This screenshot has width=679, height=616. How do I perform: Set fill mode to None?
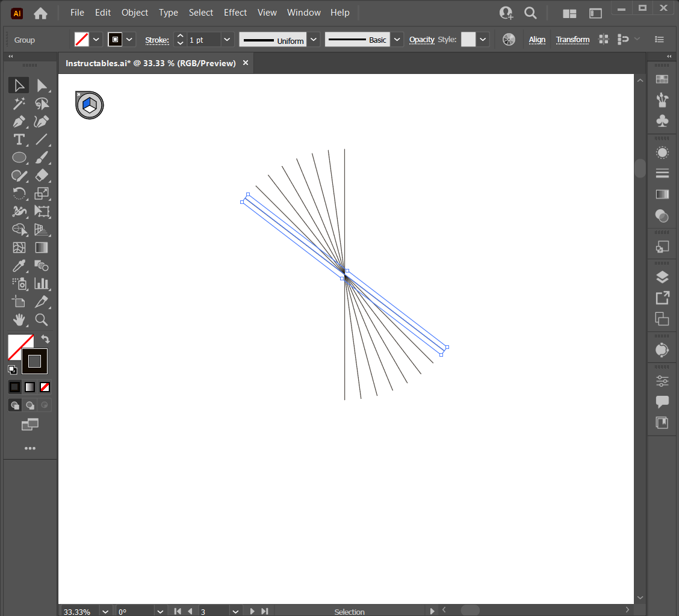click(x=45, y=387)
